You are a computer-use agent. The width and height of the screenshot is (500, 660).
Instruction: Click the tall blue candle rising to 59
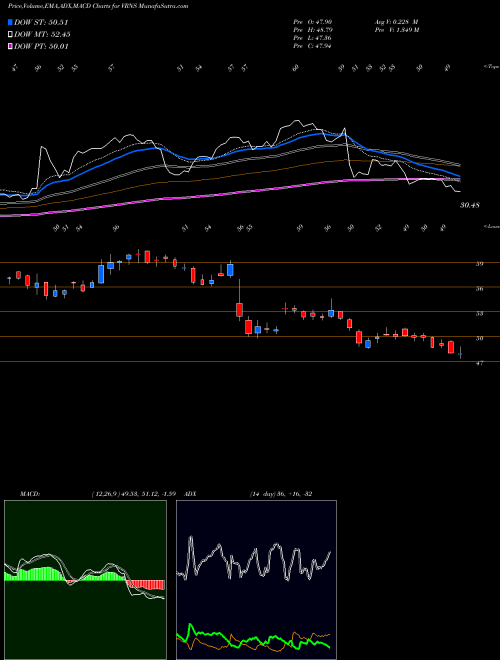tap(101, 274)
